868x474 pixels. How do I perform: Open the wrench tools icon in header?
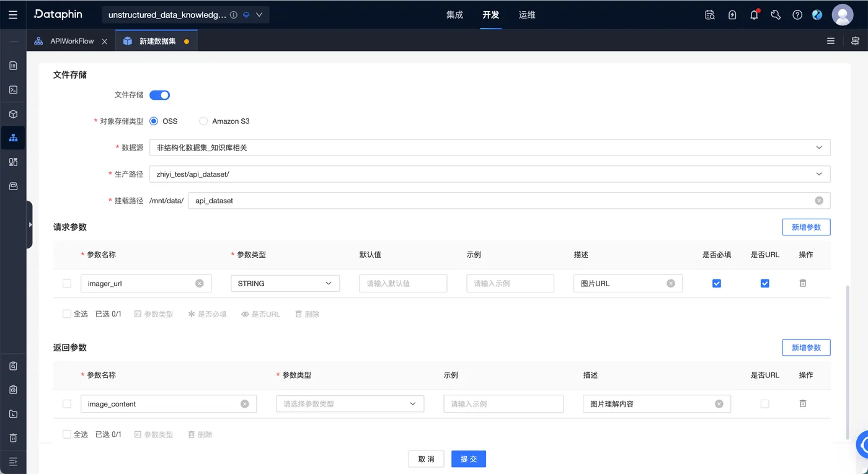(x=776, y=15)
